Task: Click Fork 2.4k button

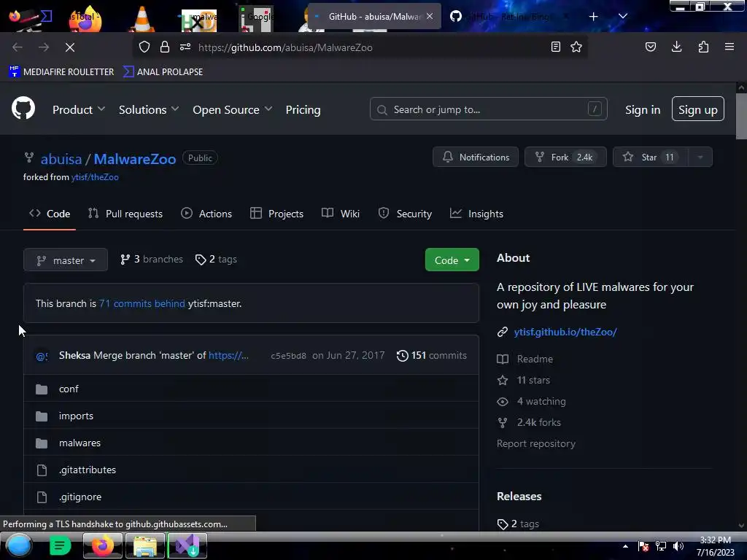Action: (565, 157)
